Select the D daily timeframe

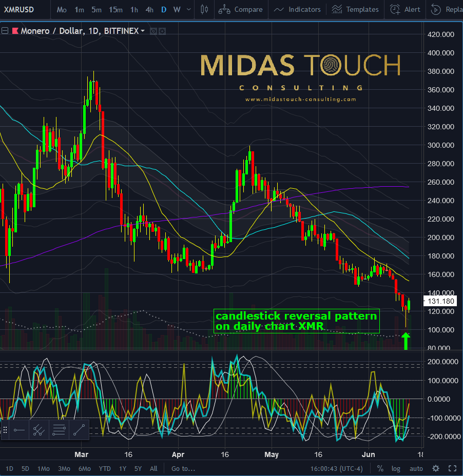(x=164, y=10)
